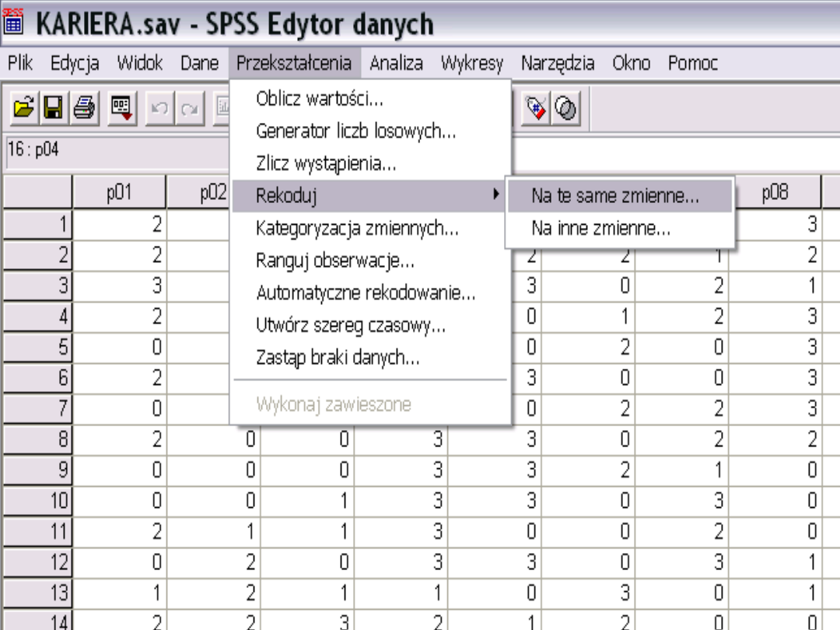Click the Open file folder icon

[x=23, y=109]
